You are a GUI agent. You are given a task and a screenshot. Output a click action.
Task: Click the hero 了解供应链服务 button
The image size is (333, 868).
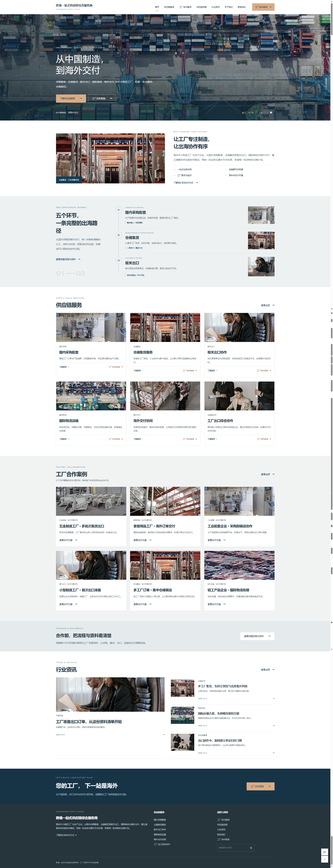click(71, 98)
